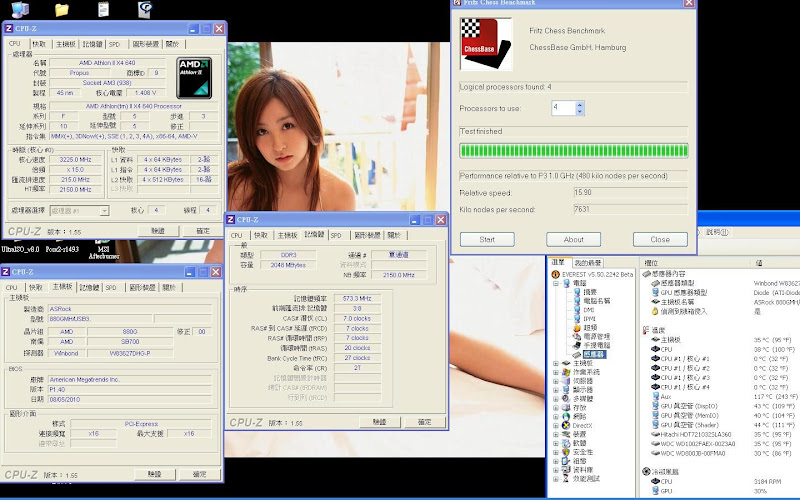This screenshot has width=800, height=500.
Task: Click the Close button in Fritz Benchmark
Action: pyautogui.click(x=660, y=239)
